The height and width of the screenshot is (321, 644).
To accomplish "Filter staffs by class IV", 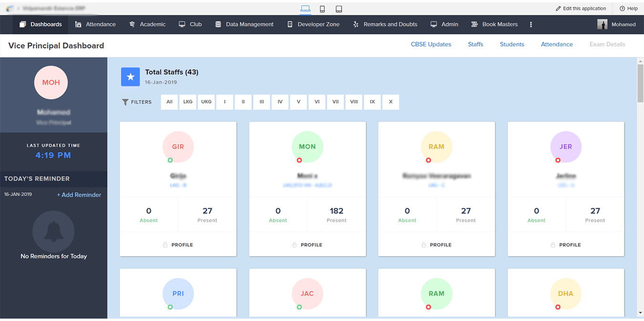I will click(x=280, y=102).
